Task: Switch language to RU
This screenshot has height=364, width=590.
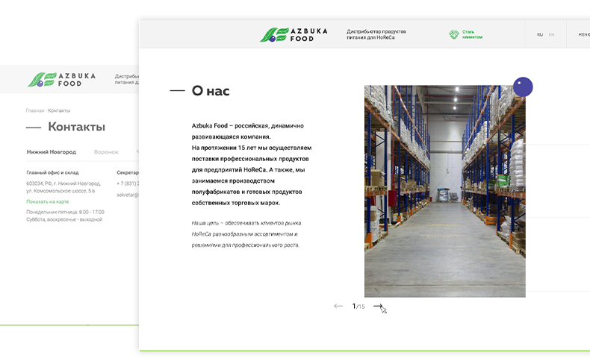Action: click(539, 34)
